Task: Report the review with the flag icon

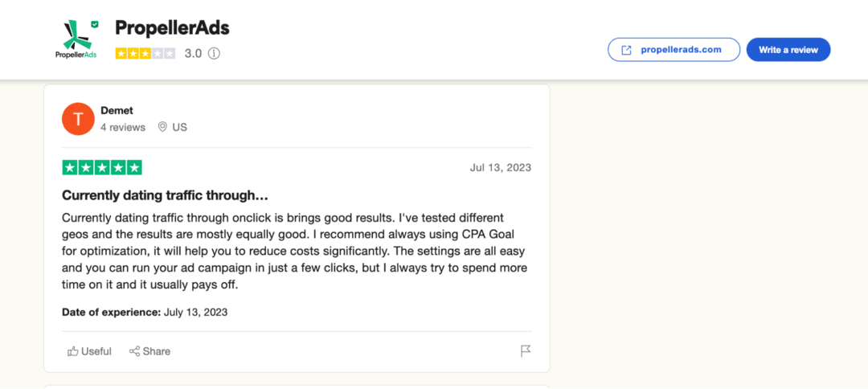Action: click(x=526, y=351)
